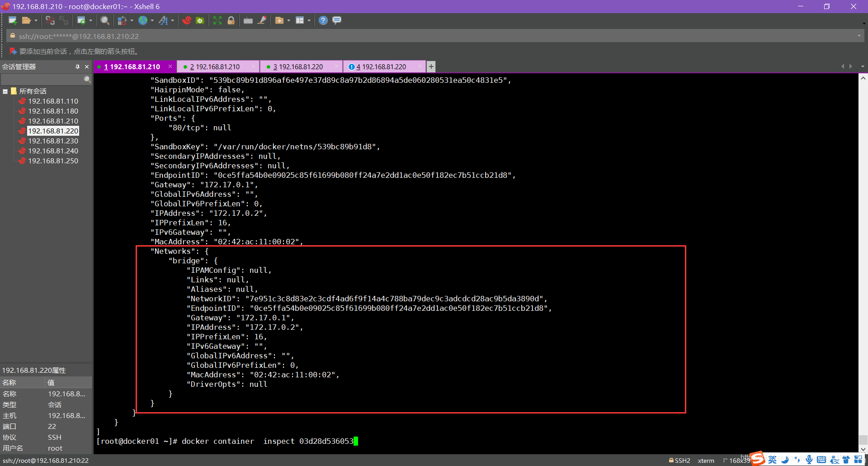868x466 pixels.
Task: Expand the color scheme dropdown arrow
Action: coord(132,20)
